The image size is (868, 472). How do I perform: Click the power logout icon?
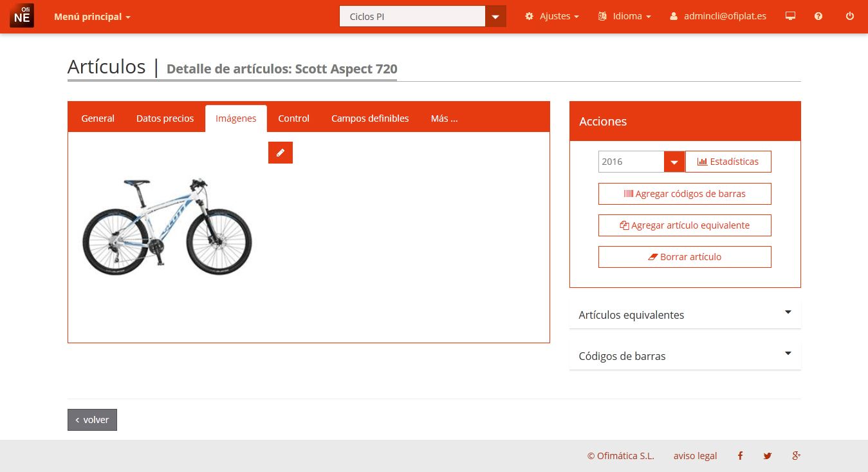[x=850, y=16]
